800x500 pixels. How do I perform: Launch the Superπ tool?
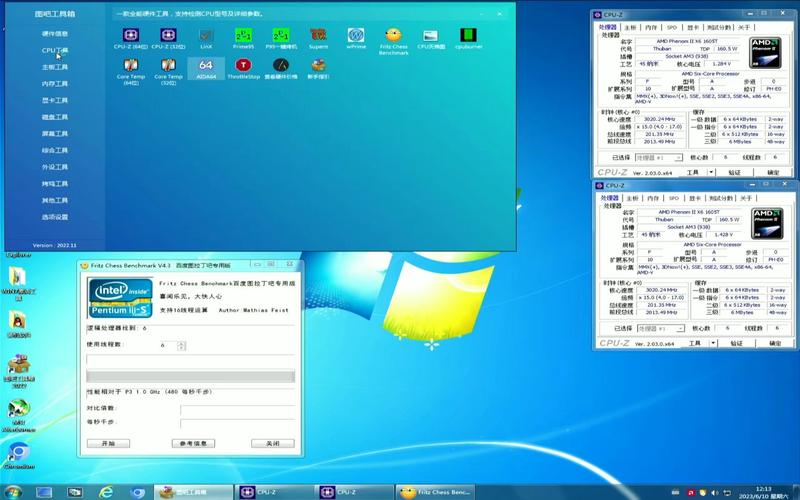coord(318,39)
